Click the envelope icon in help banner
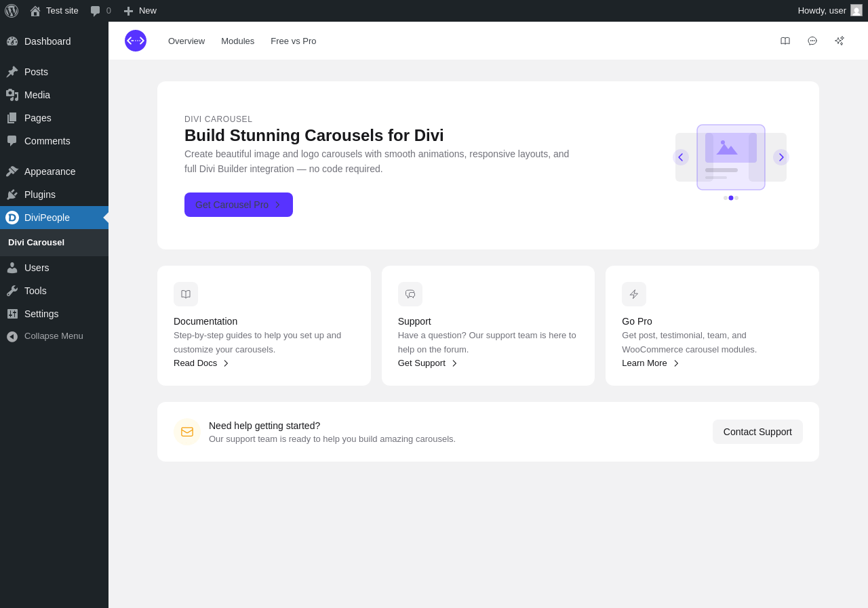The height and width of the screenshot is (608, 868). coord(187,432)
